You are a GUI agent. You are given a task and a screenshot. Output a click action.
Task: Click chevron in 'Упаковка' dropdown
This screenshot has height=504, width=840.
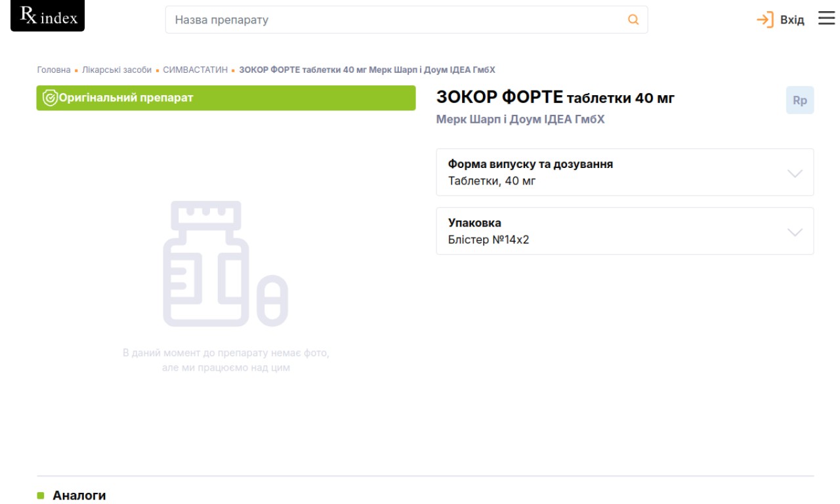pos(795,232)
